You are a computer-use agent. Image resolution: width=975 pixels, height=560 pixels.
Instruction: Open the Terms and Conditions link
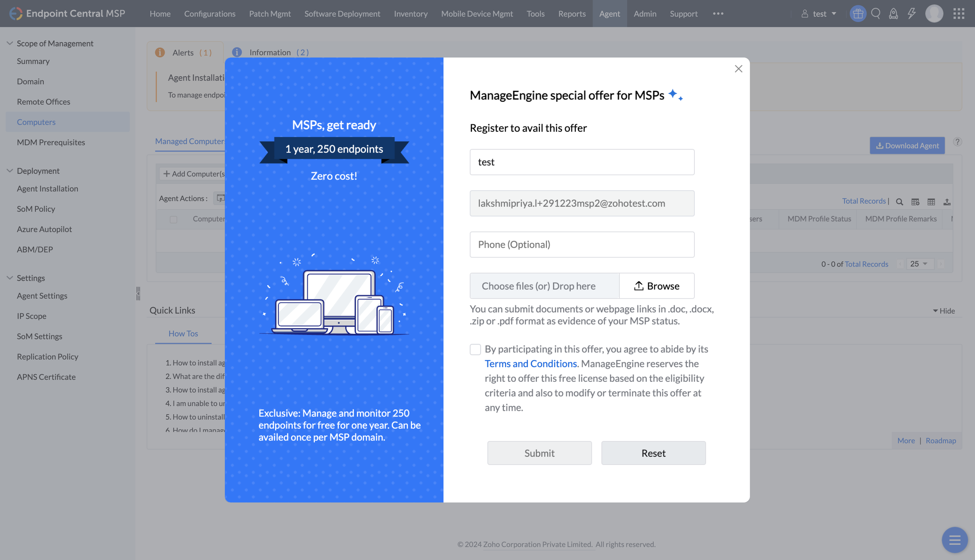click(531, 364)
